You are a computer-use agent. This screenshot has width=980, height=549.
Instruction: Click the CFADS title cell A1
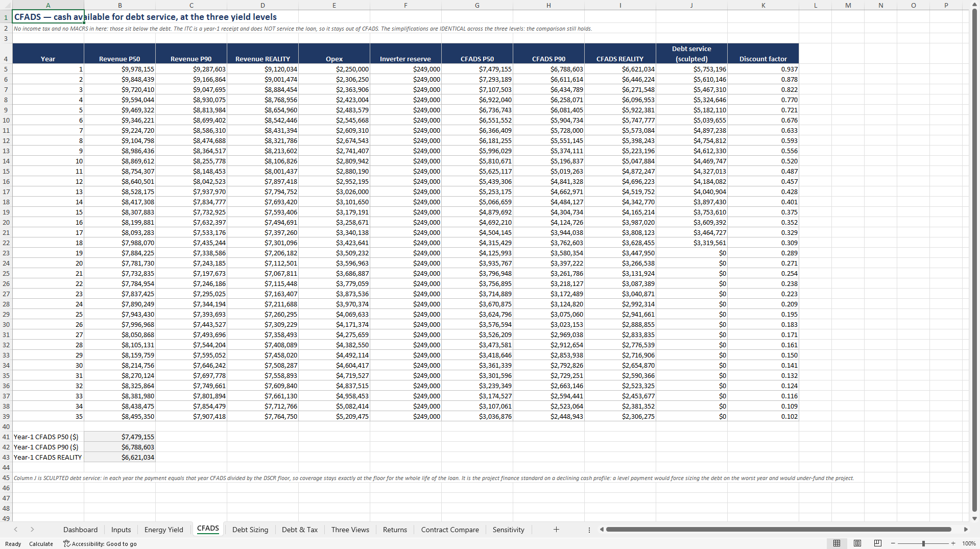click(x=48, y=17)
